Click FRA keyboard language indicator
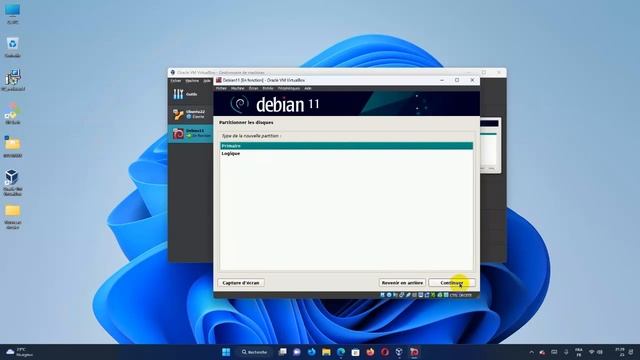This screenshot has height=360, width=640. [x=579, y=352]
